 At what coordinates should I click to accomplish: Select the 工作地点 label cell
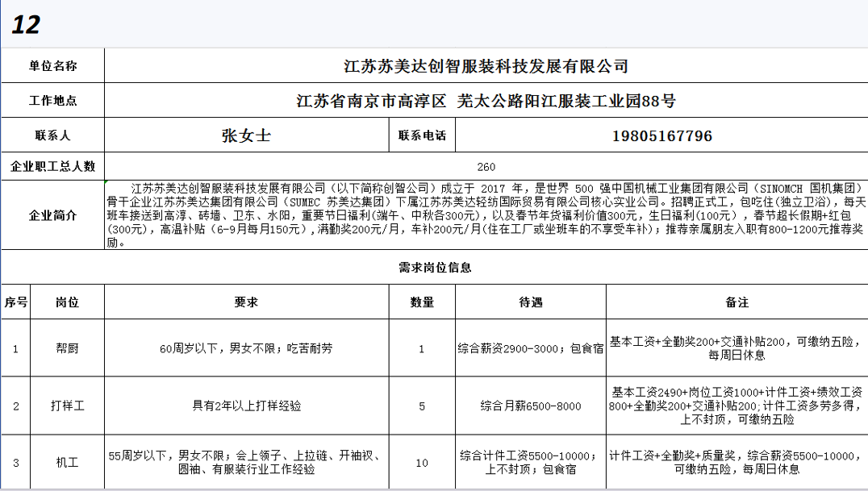pyautogui.click(x=53, y=102)
